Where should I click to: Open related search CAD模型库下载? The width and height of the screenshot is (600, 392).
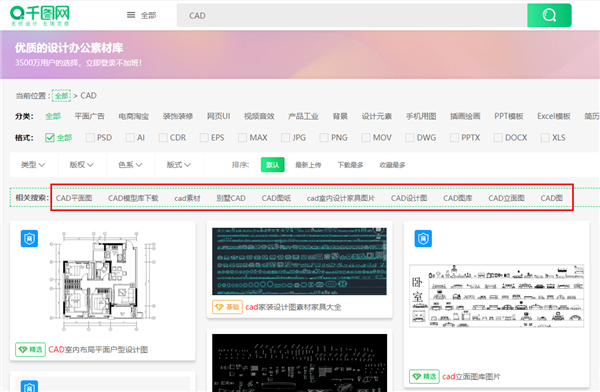pos(133,198)
